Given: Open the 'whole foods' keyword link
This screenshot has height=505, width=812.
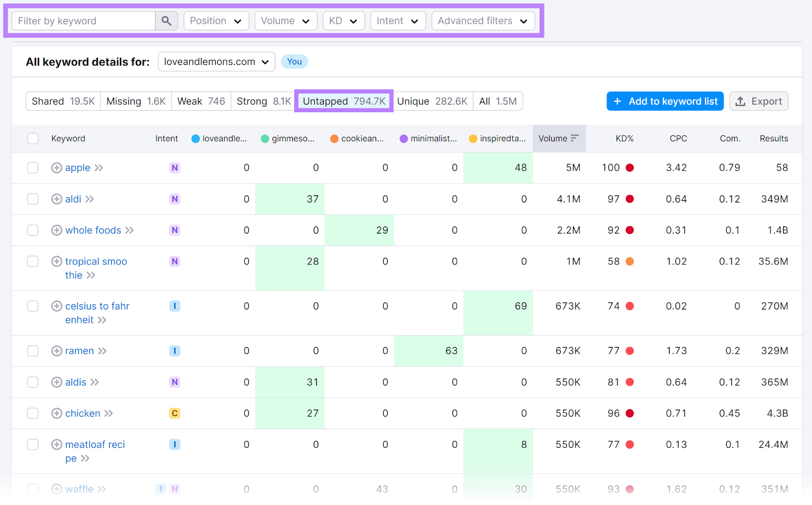Looking at the screenshot, I should [x=92, y=230].
